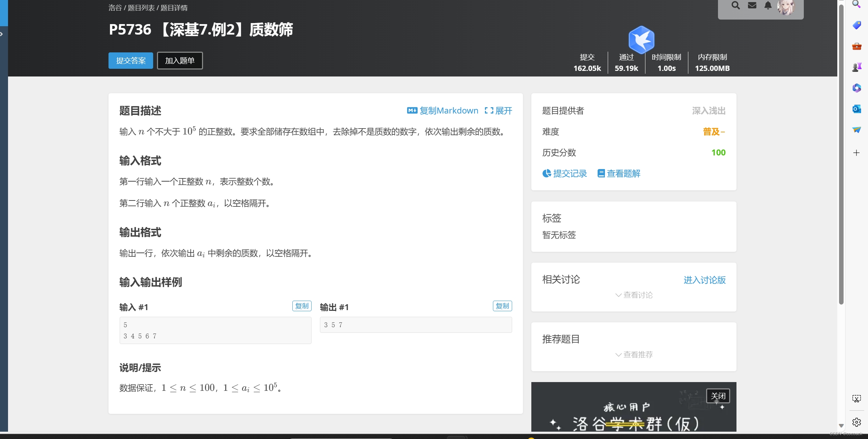This screenshot has width=868, height=439.
Task: Expand 查看讨论 under related discussions
Action: coord(634,295)
